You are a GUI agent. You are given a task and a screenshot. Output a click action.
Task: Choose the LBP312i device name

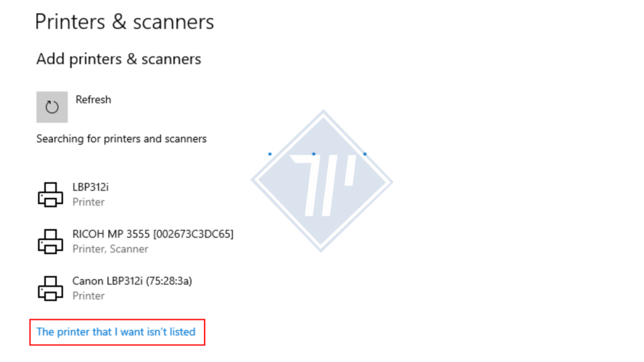point(91,187)
